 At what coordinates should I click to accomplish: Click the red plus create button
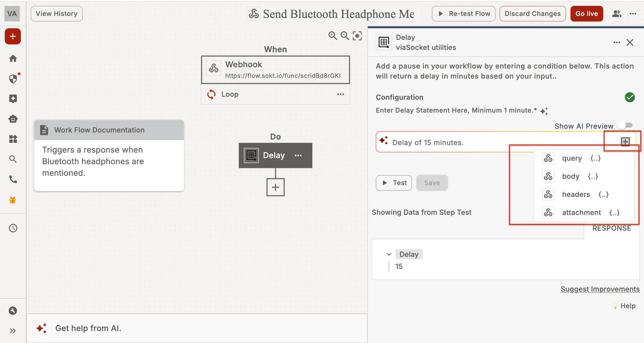pyautogui.click(x=13, y=36)
